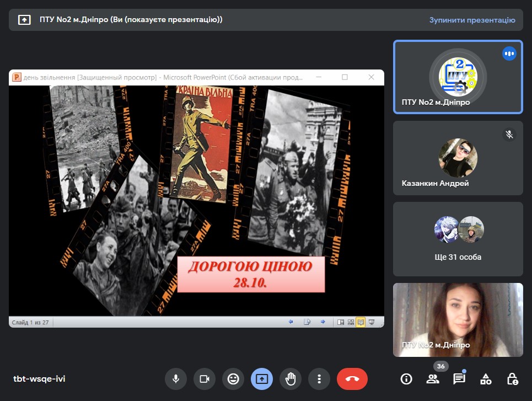Viewport: 532px width, 401px height.
Task: Minimize the PowerPoint window
Action: coord(319,77)
